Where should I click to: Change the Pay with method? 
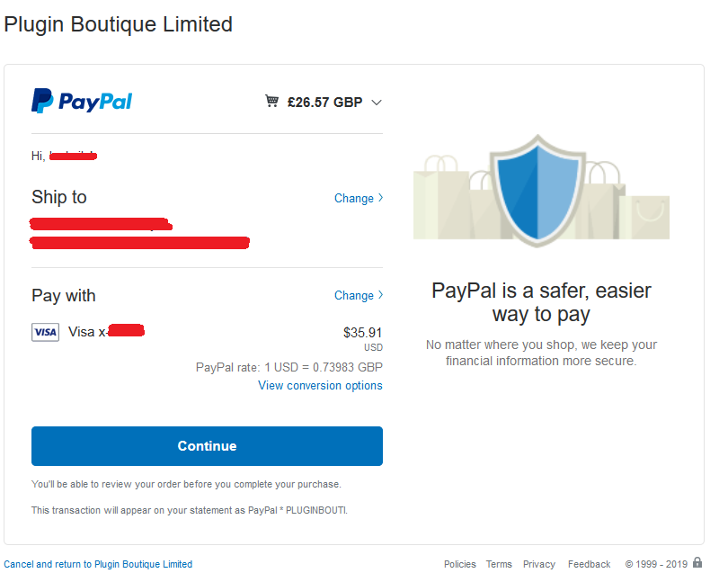coord(354,296)
